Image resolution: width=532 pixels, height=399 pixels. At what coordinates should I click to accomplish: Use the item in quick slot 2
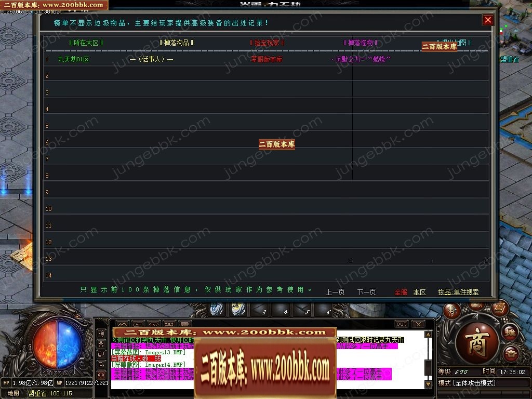click(238, 309)
